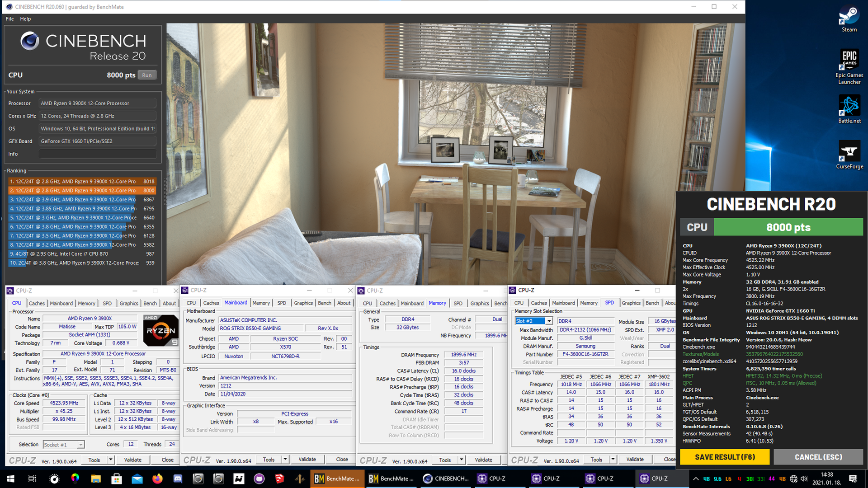Launch Battle.net from the desktop
The image size is (868, 488).
coord(849,109)
